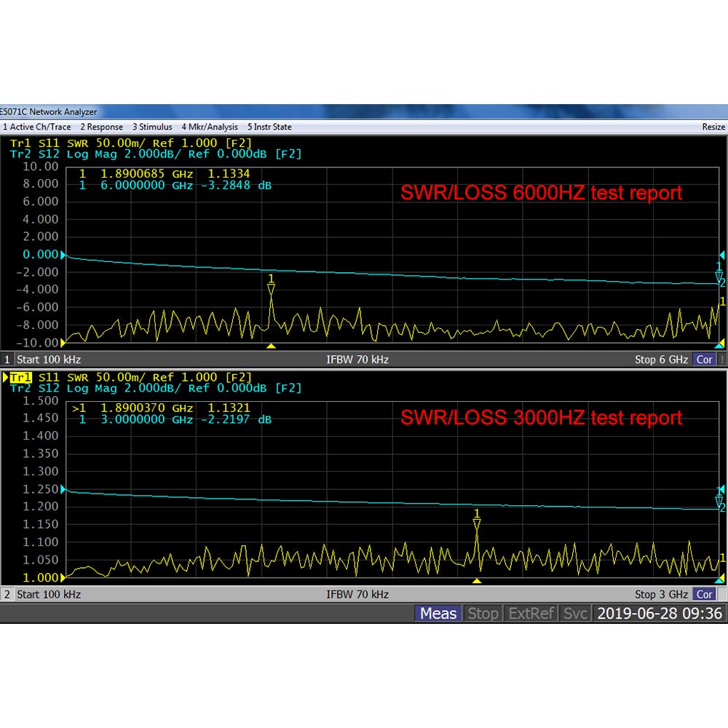Click the Svc status indicator
This screenshot has height=728, width=728.
click(575, 613)
